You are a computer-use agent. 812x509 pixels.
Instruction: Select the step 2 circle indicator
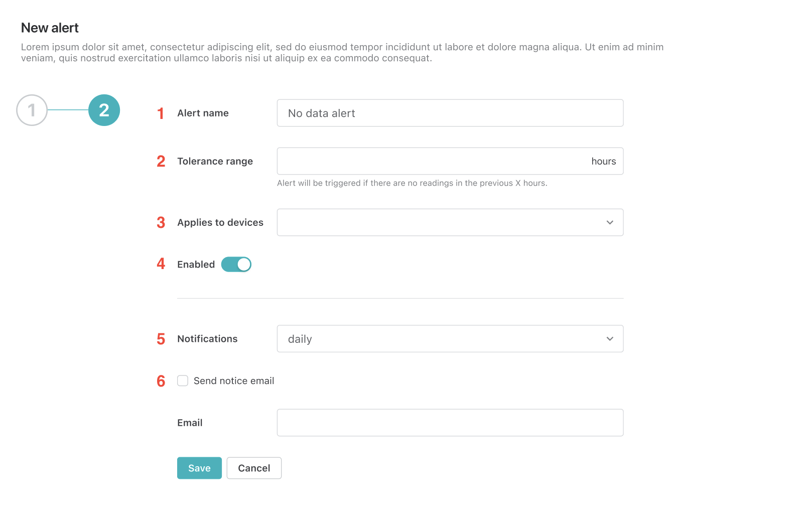[x=104, y=110]
